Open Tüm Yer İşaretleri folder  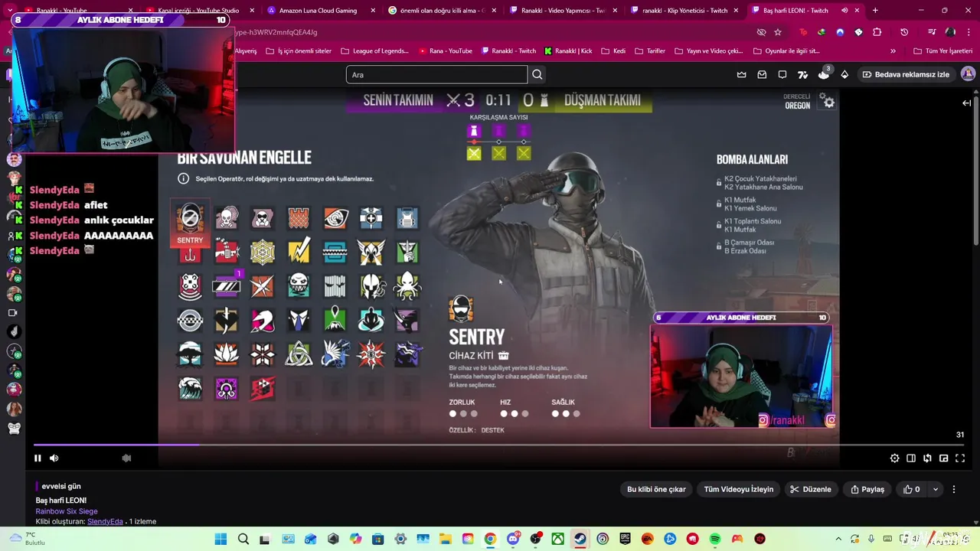[943, 51]
